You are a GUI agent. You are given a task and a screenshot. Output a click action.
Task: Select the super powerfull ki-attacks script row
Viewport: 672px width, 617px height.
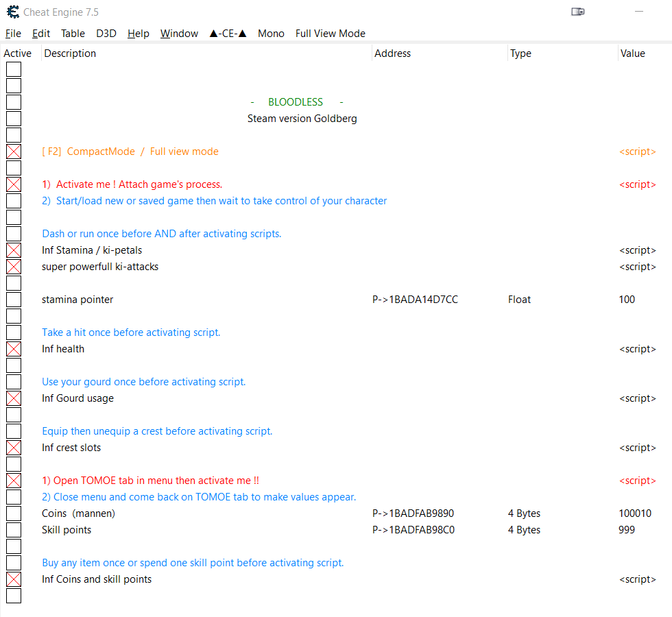pyautogui.click(x=100, y=267)
